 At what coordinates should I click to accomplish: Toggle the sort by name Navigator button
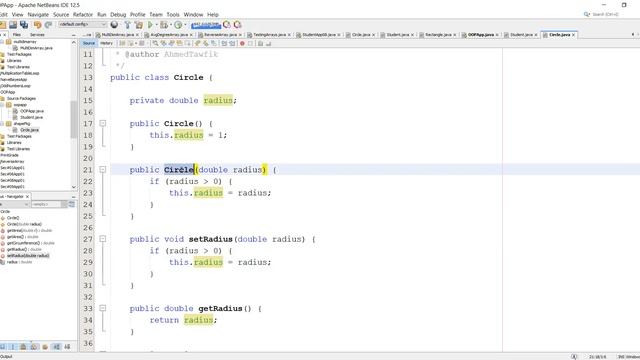tap(56, 347)
